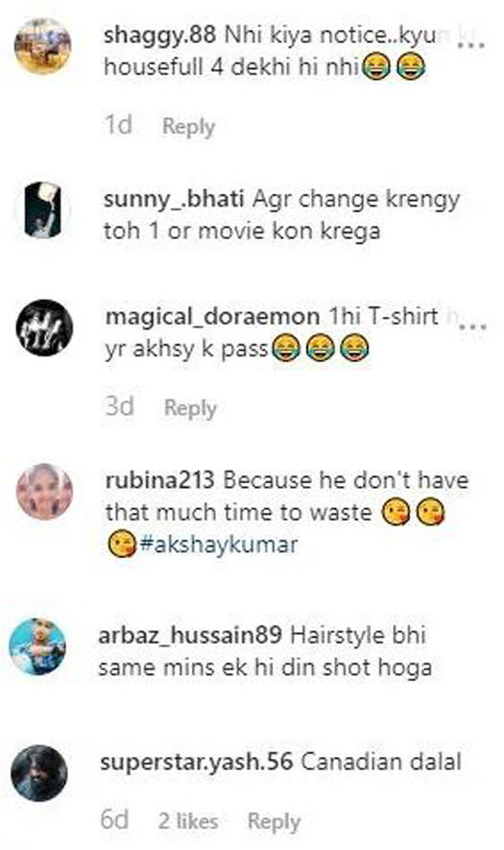The width and height of the screenshot is (504, 850).
Task: Click username sunny_.bhati
Action: 174,200
